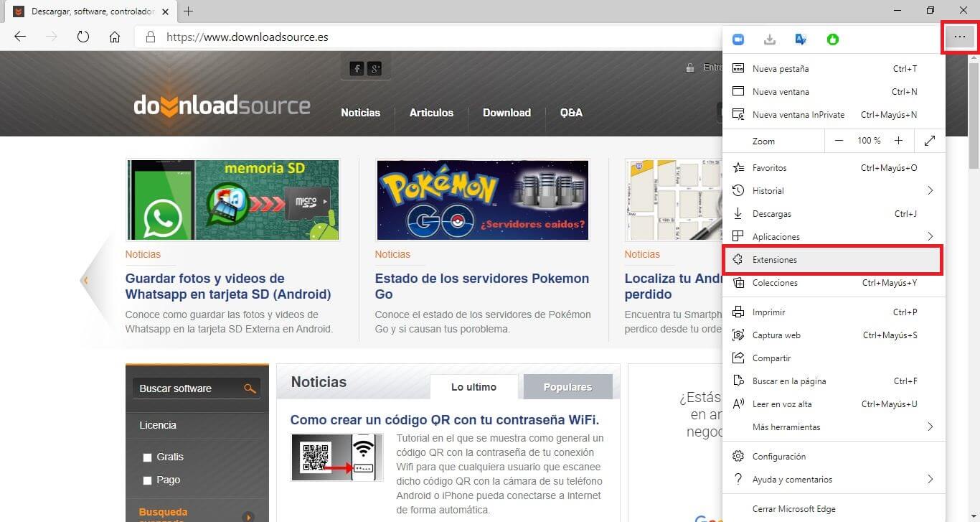
Task: Open Extensiones from the menu
Action: point(834,260)
